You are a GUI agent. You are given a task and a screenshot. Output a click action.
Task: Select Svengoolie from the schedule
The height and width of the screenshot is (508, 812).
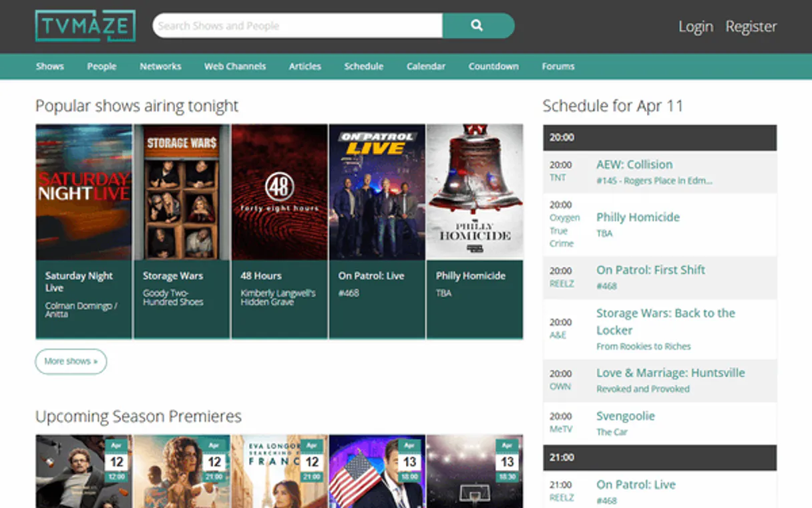point(625,416)
